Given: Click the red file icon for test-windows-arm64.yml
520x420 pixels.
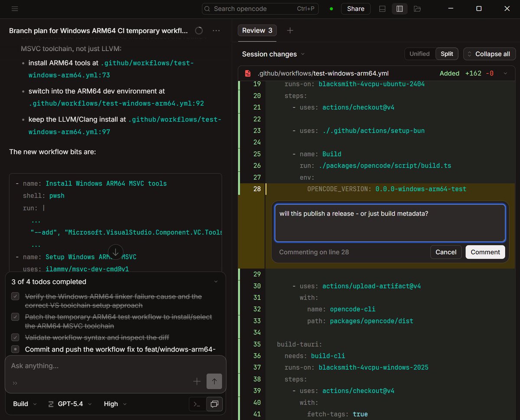Looking at the screenshot, I should (247, 73).
